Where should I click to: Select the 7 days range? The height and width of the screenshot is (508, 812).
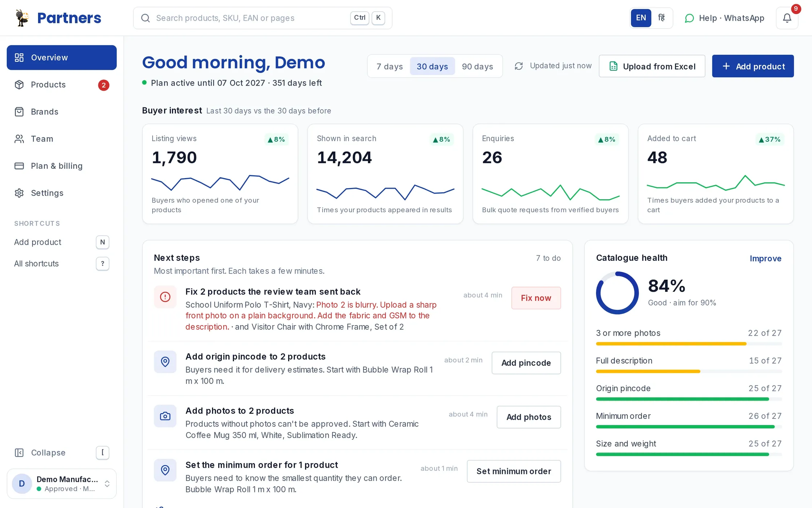(x=390, y=66)
